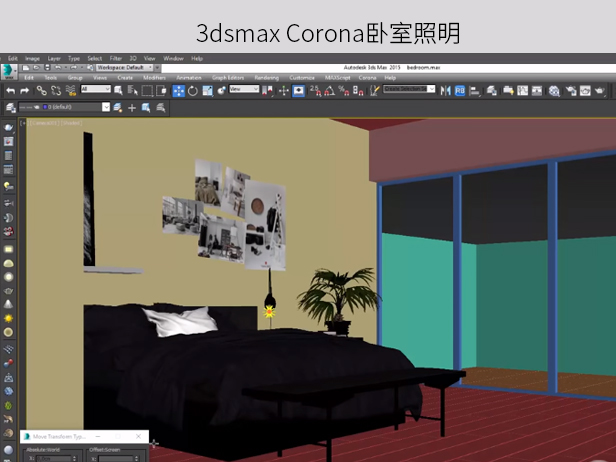Expand the reference coordinate 'View' dropdown
616x462 pixels.
point(244,90)
